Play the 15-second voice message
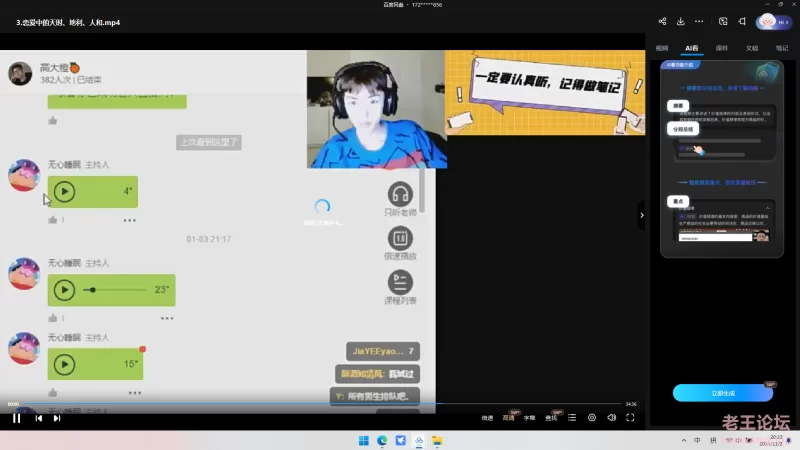 (64, 364)
